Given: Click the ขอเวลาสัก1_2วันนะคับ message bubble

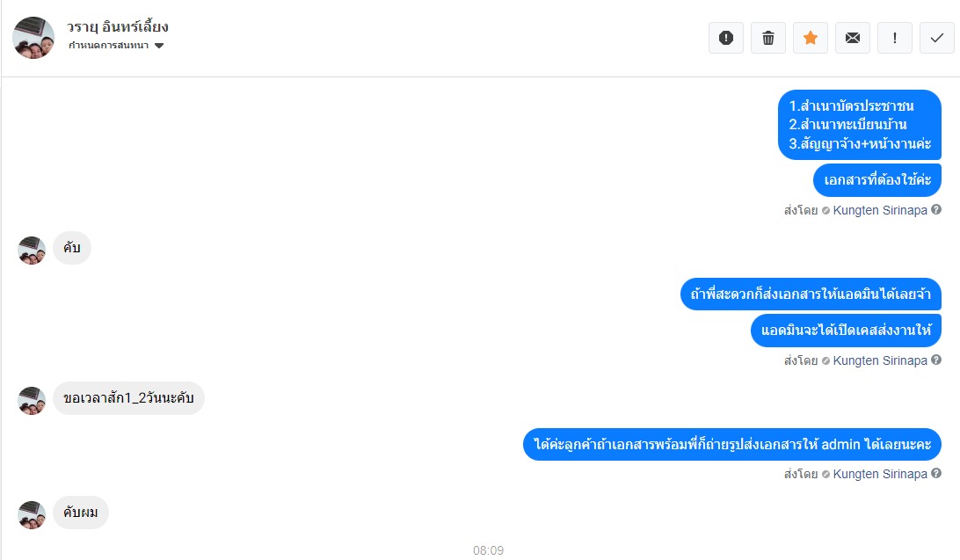Looking at the screenshot, I should 128,398.
